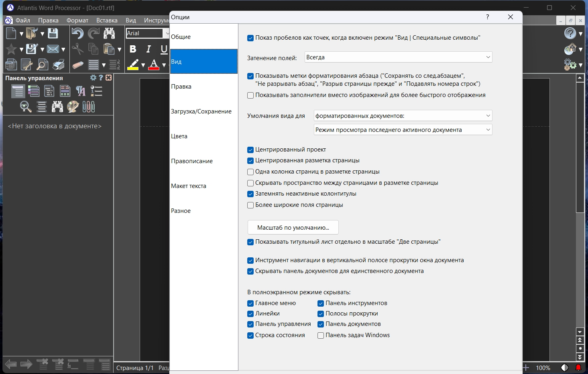The height and width of the screenshot is (374, 588).
Task: Click the Help question mark toolbar icon
Action: (570, 33)
